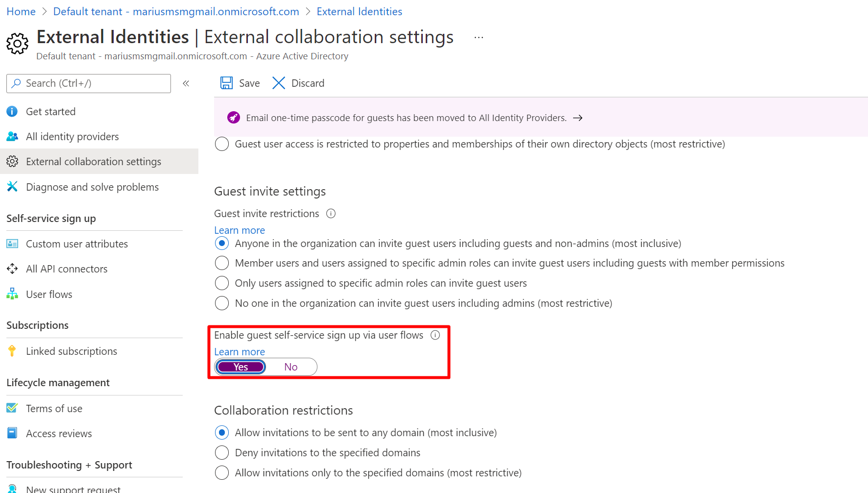Collapse the left navigation menu
Viewport: 868px width, 493px height.
pos(186,83)
